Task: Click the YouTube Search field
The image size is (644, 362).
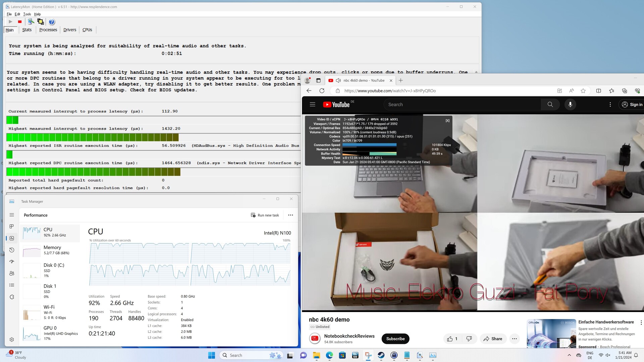Action: click(462, 105)
